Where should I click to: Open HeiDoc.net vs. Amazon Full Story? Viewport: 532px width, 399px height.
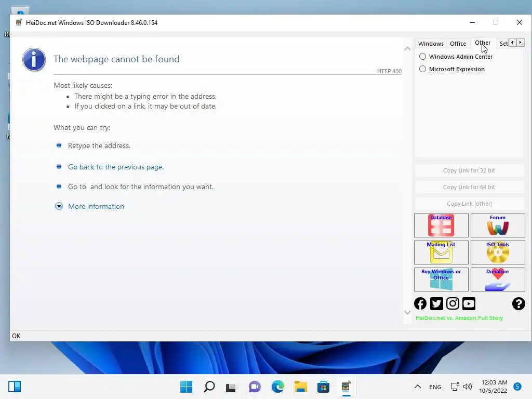point(459,318)
